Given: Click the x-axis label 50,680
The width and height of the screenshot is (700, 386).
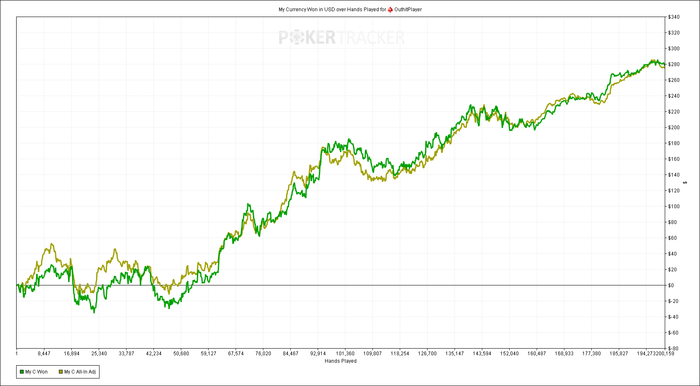Looking at the screenshot, I should tap(181, 353).
